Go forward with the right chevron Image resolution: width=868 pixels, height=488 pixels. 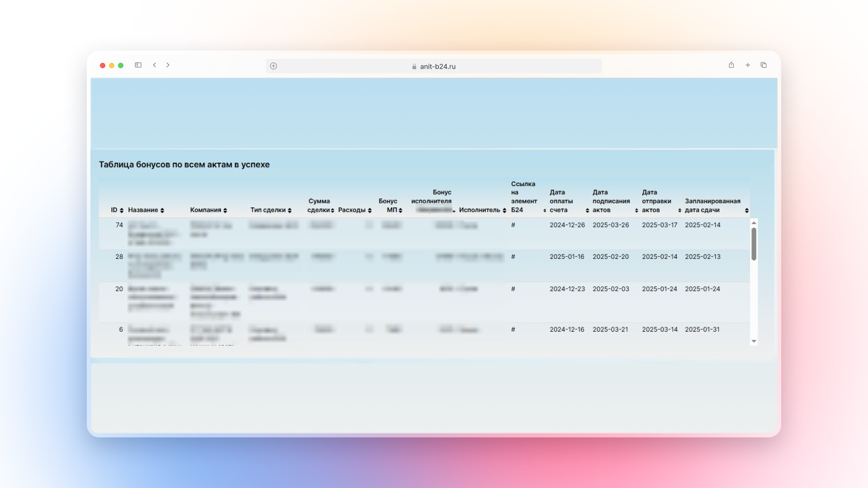[168, 65]
